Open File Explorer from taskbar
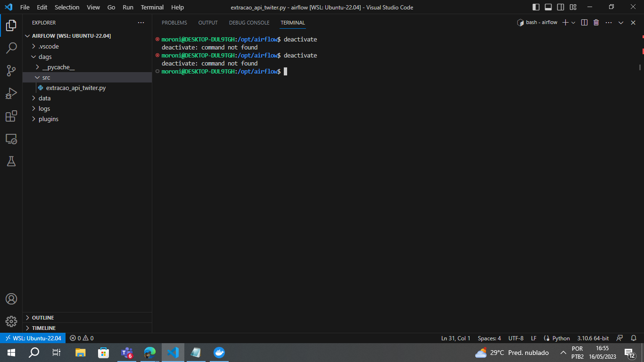This screenshot has height=362, width=644. [x=81, y=353]
